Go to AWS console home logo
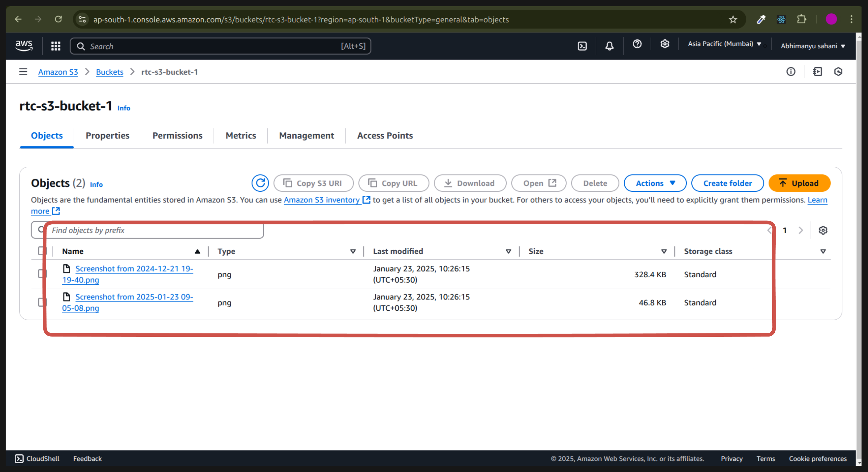 tap(24, 46)
